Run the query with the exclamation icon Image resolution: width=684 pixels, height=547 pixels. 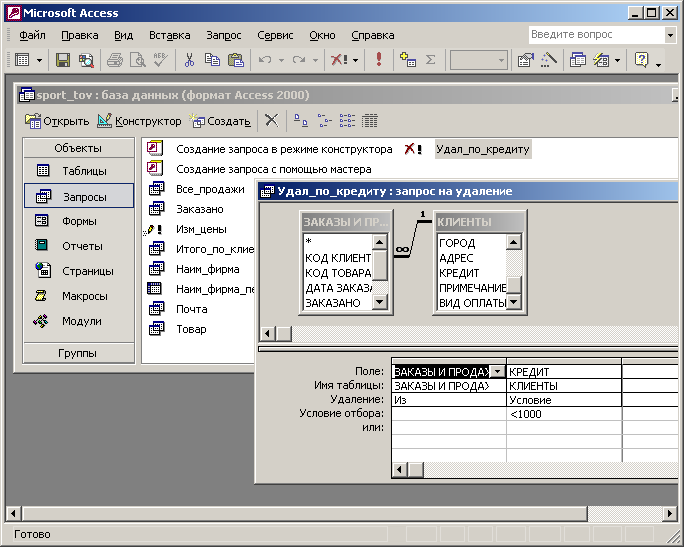coord(379,60)
